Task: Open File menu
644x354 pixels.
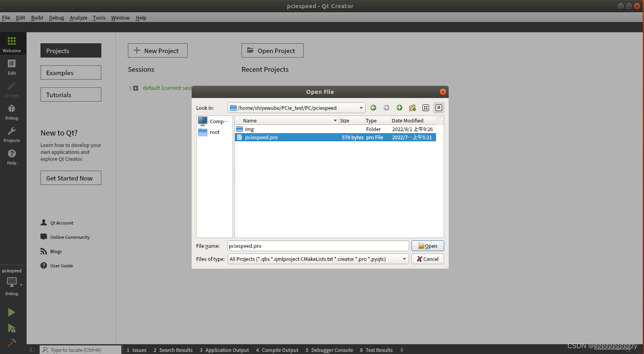Action: 6,18
